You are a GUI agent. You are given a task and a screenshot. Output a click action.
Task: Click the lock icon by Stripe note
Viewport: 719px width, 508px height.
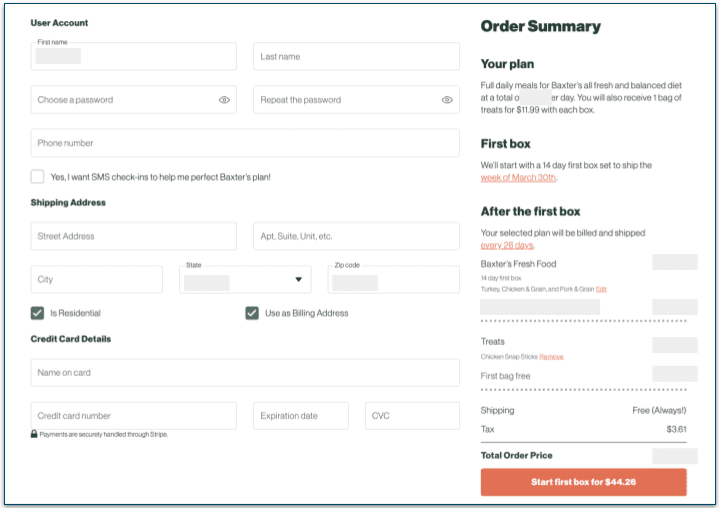point(34,434)
